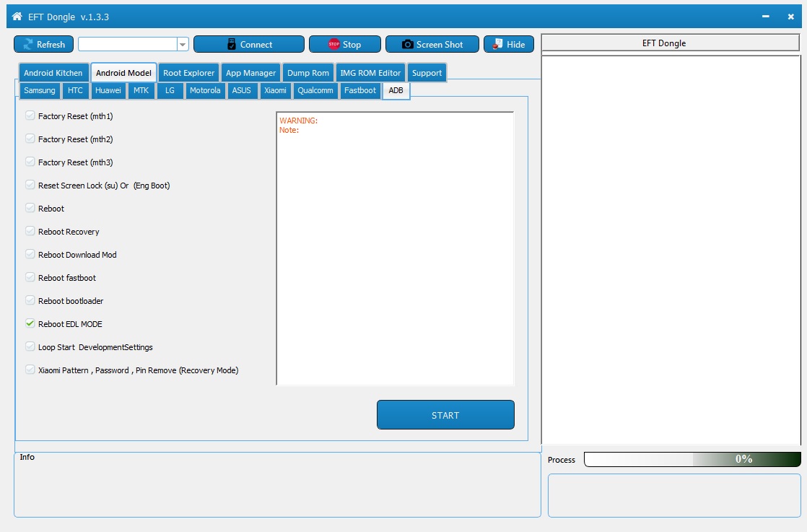Select the ASUS sub-tab
807x532 pixels.
point(241,90)
